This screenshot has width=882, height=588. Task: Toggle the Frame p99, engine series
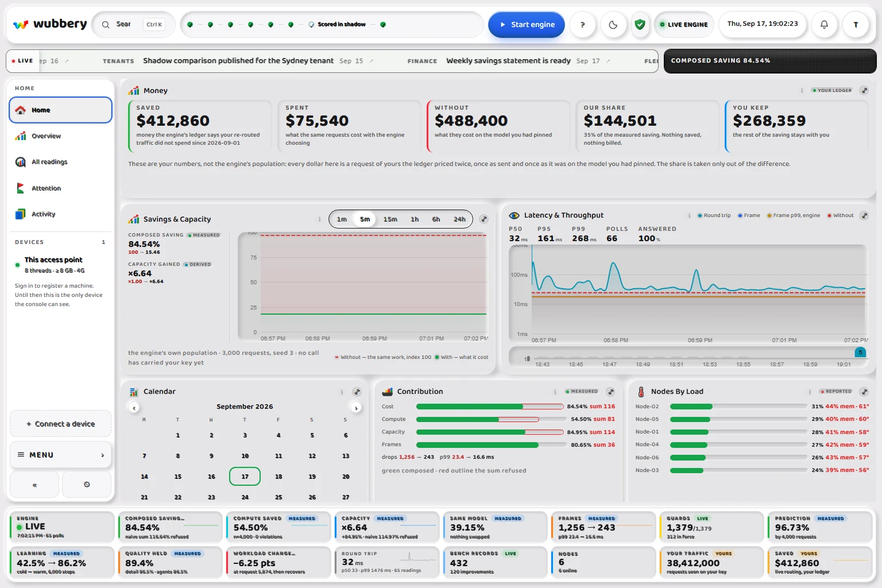[x=794, y=216]
